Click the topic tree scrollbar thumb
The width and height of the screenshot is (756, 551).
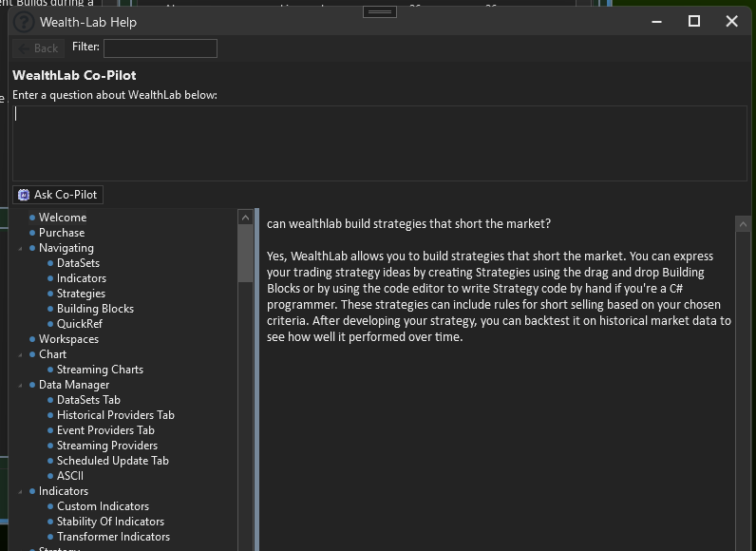pos(245,253)
